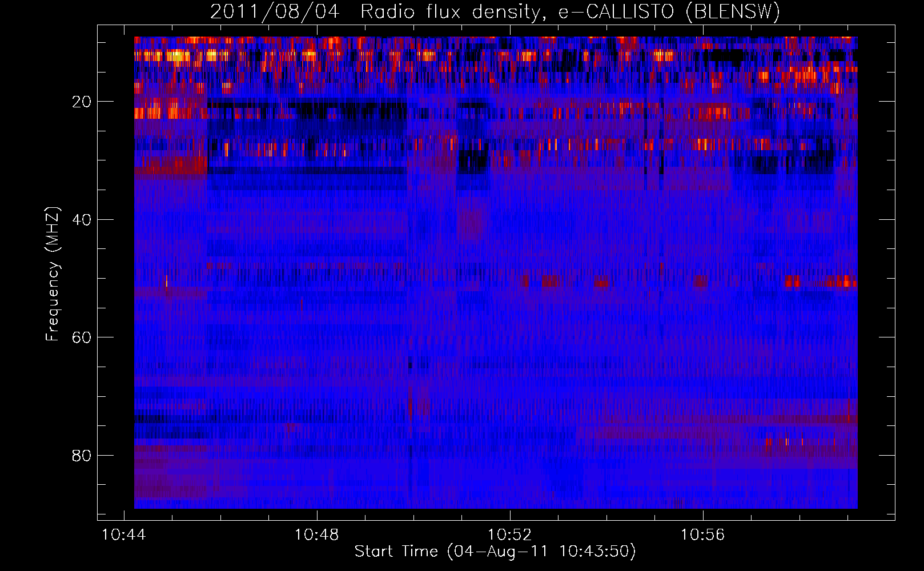Click the 10:48 time tick label
Viewport: 924px width, 571px height.
pos(316,535)
